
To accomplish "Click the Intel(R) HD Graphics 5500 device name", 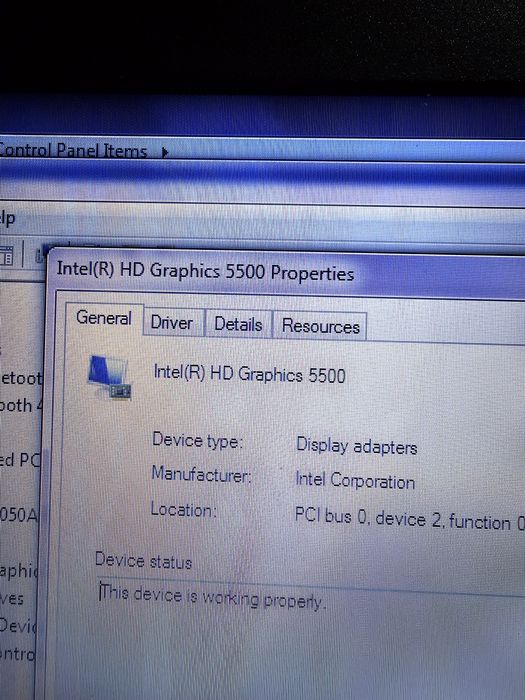I will pyautogui.click(x=250, y=374).
